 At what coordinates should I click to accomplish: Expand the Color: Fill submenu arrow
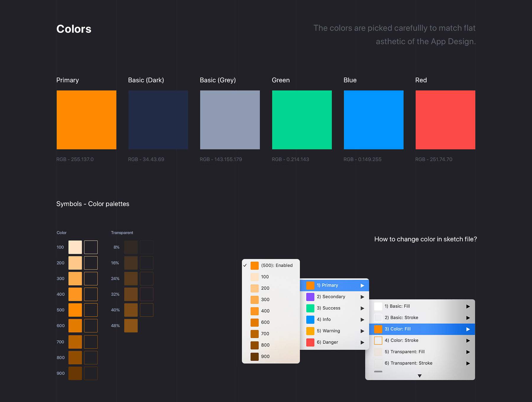(x=468, y=329)
